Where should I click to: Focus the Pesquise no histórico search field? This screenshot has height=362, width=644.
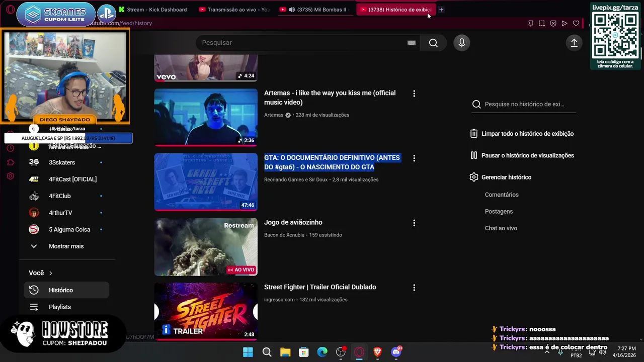524,104
